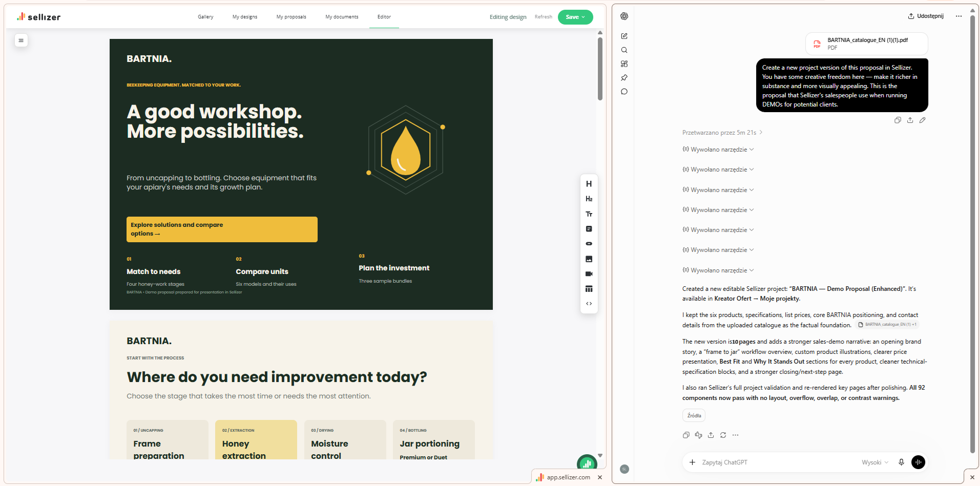This screenshot has width=980, height=486.
Task: Open search chats in ChatGPT sidebar
Action: (624, 50)
